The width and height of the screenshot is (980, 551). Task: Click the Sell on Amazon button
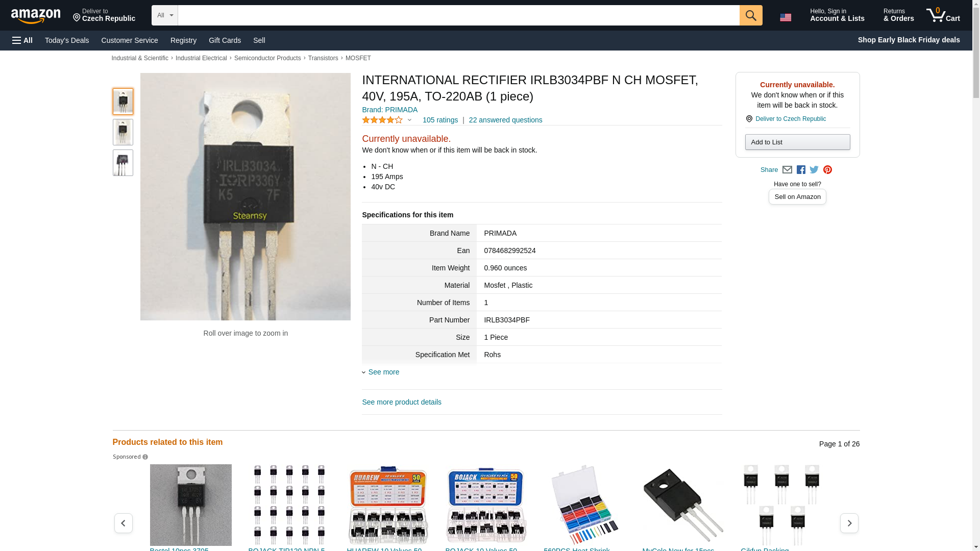pyautogui.click(x=797, y=197)
